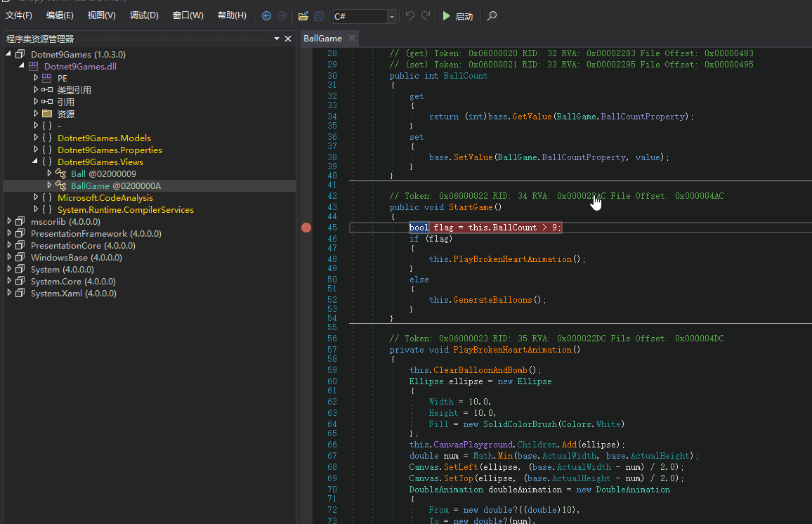Select the Dotnet9Games.dll module node
812x524 pixels.
80,67
